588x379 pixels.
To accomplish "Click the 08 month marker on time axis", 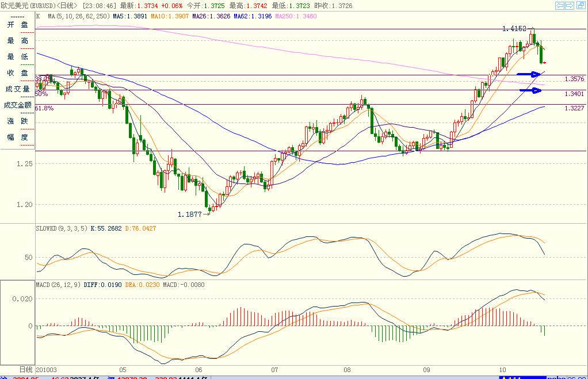I will pos(348,370).
